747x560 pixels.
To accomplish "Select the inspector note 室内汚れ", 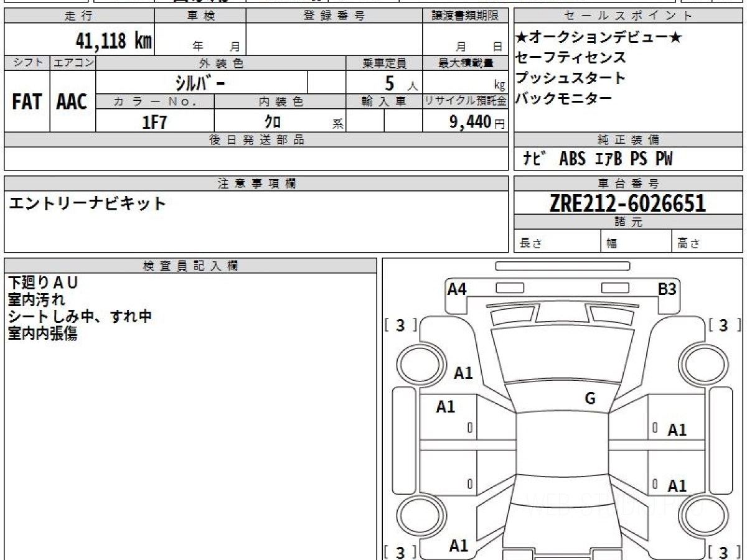I will (36, 300).
